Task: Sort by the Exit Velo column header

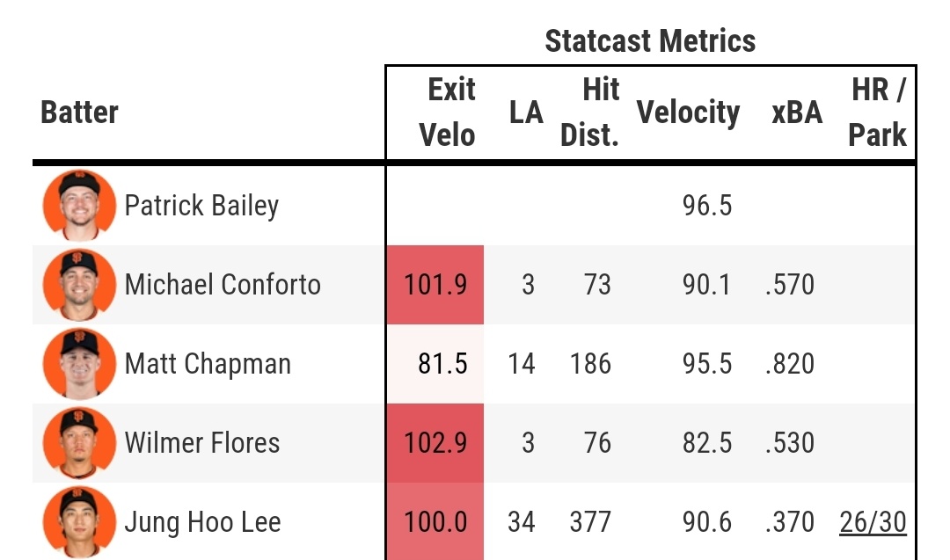Action: click(447, 113)
